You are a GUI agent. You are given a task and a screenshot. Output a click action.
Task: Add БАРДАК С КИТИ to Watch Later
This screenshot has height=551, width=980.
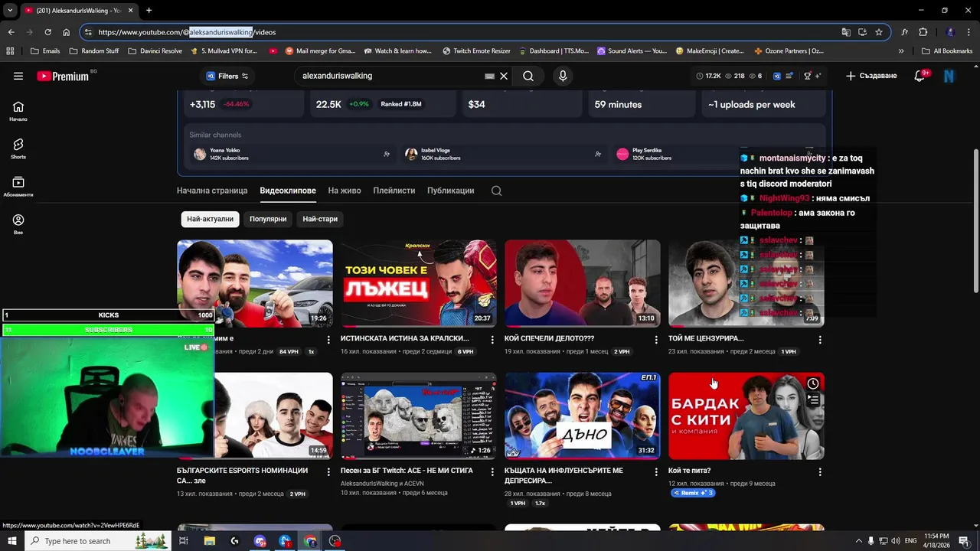pos(813,383)
